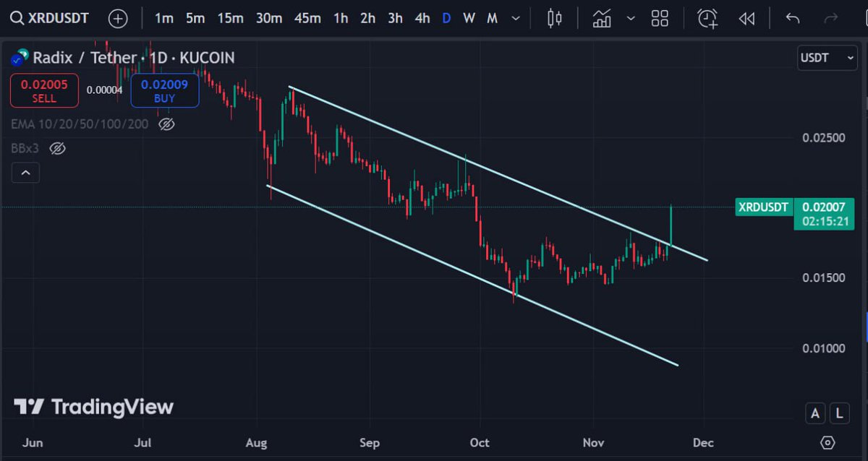Select the 4h interval
Image resolution: width=868 pixels, height=461 pixels.
(422, 19)
